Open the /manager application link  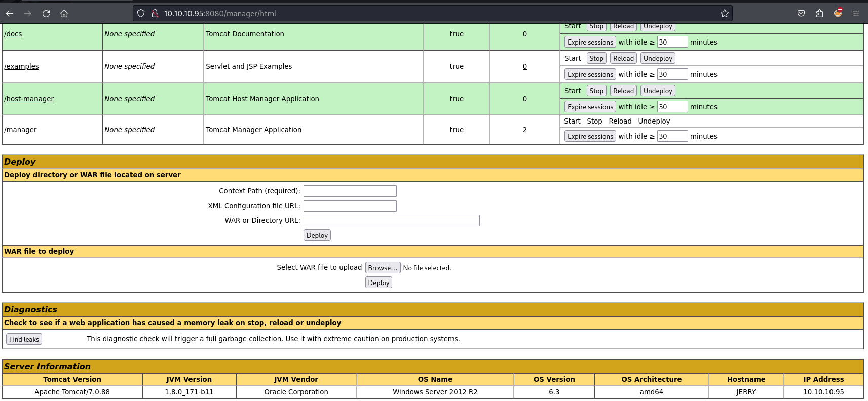tap(20, 130)
